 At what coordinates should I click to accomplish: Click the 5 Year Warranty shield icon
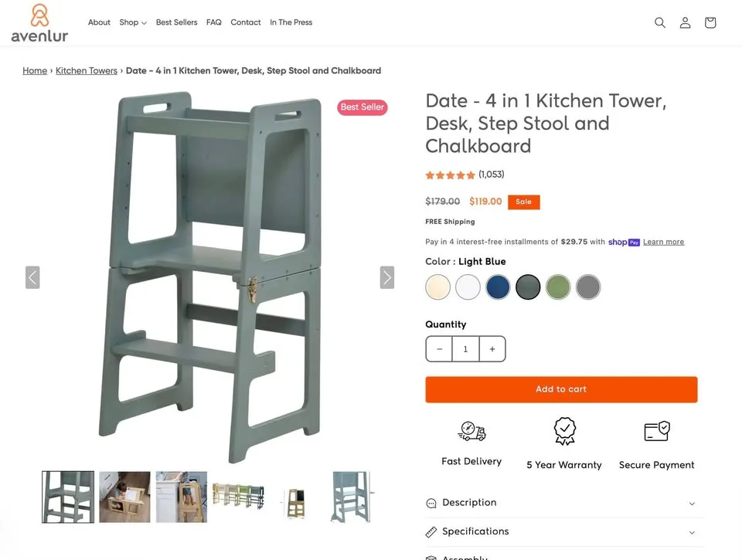(x=564, y=431)
